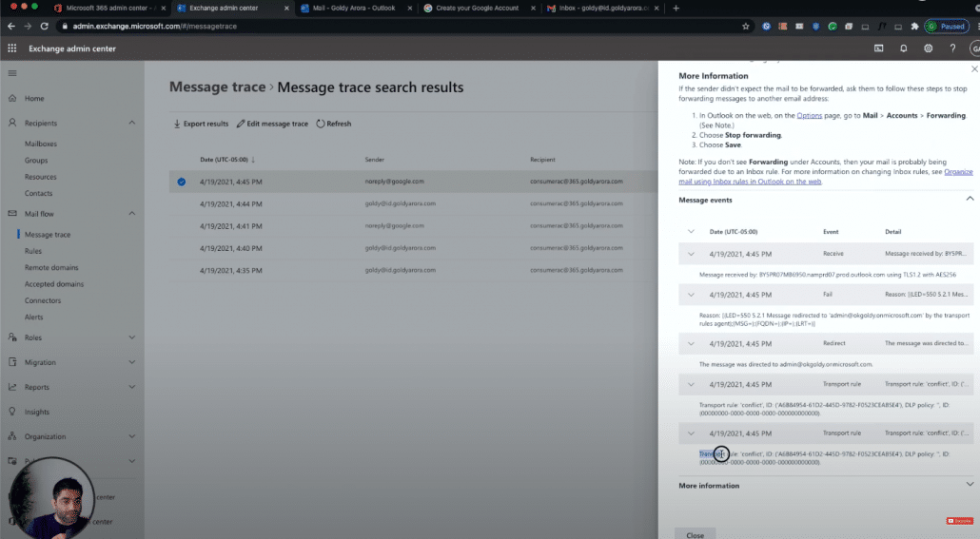Click the Home icon in sidebar
The image size is (980, 539).
12,98
